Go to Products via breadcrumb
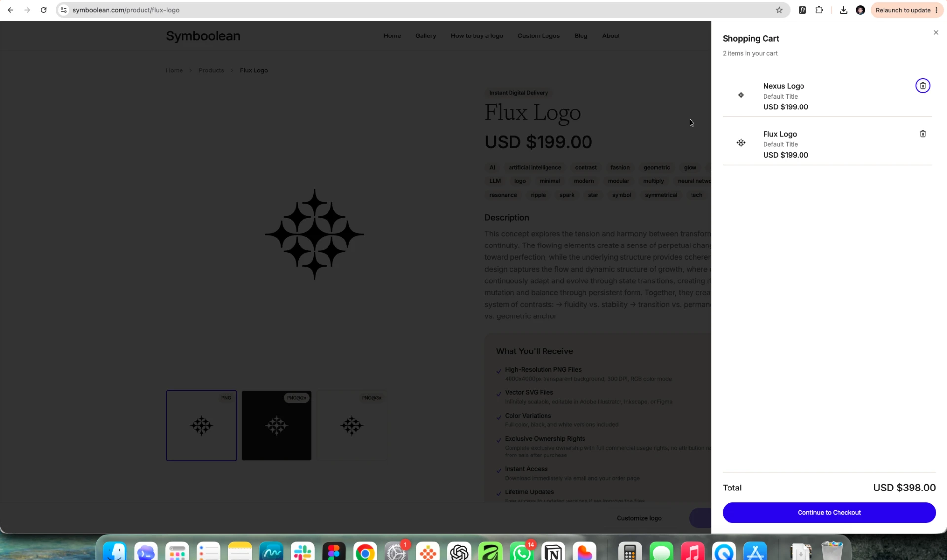Viewport: 947px width, 560px height. point(211,70)
